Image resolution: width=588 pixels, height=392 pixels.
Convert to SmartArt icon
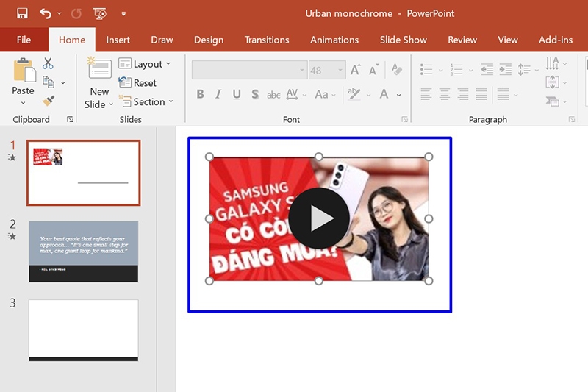[553, 101]
